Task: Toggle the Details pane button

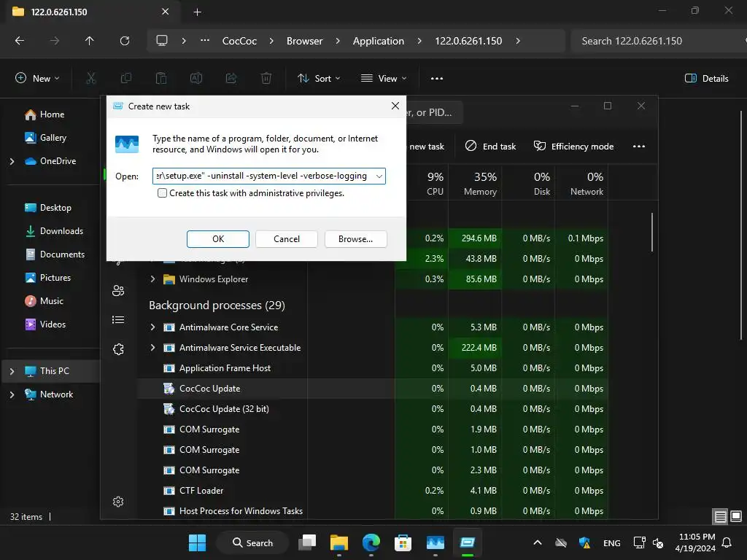Action: click(706, 78)
